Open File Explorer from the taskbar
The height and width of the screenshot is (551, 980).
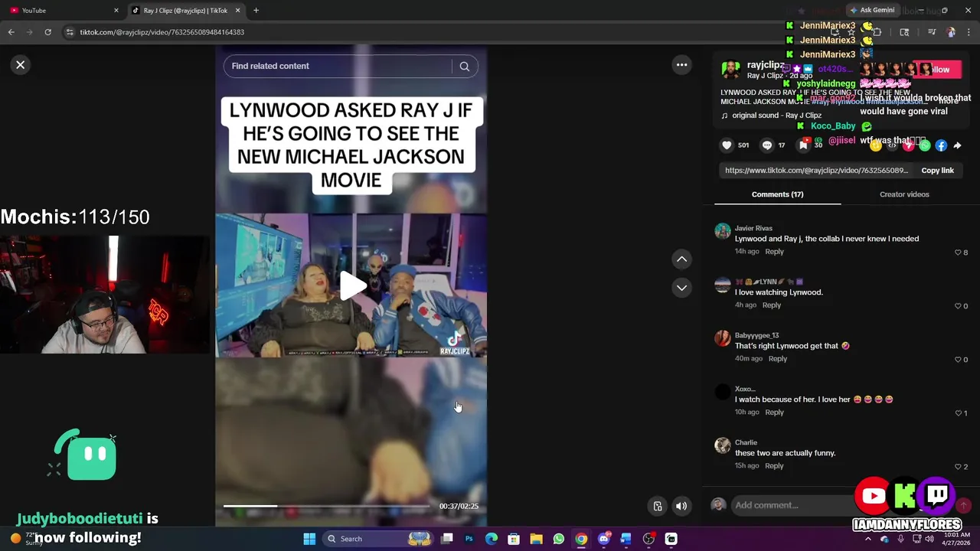click(x=536, y=539)
